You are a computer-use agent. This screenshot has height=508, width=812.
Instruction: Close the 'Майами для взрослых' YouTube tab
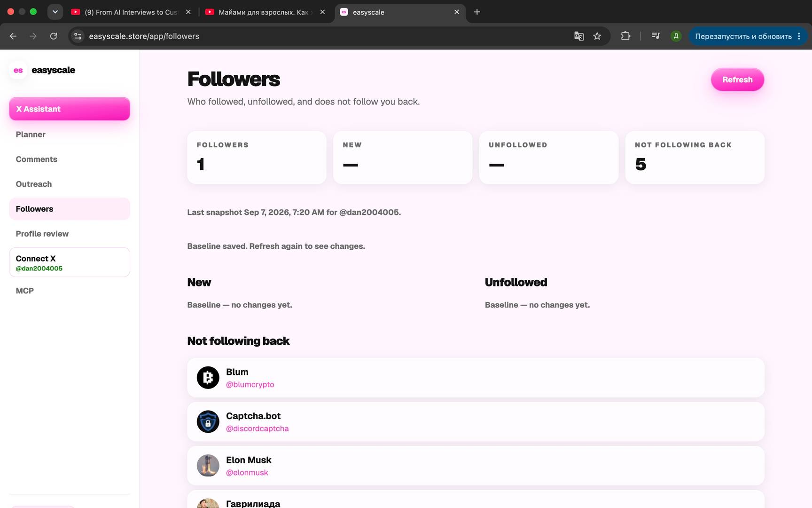[322, 12]
